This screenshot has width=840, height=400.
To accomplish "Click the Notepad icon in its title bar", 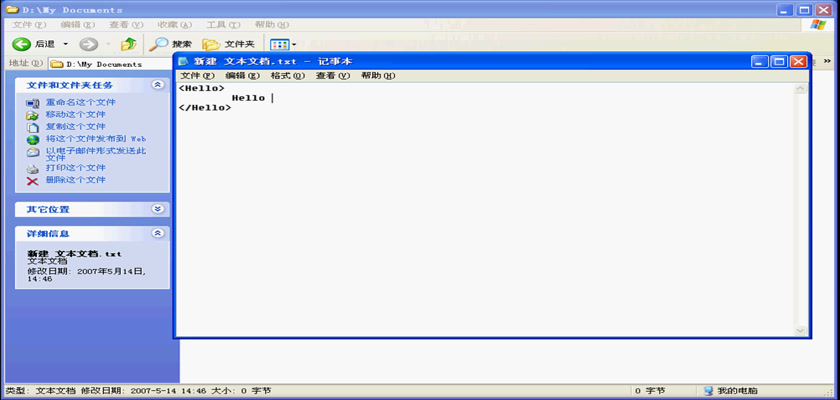I will pyautogui.click(x=184, y=62).
